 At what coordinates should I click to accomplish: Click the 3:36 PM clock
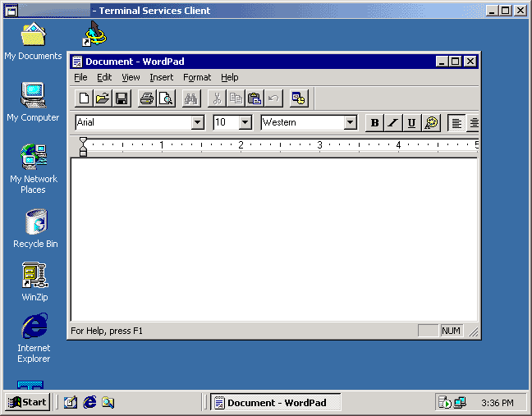(x=498, y=403)
